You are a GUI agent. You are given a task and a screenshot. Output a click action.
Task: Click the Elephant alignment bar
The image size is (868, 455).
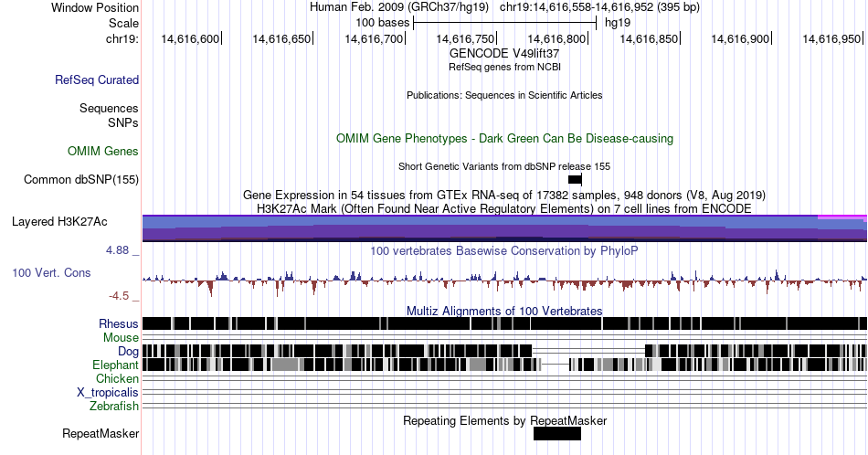pos(504,365)
